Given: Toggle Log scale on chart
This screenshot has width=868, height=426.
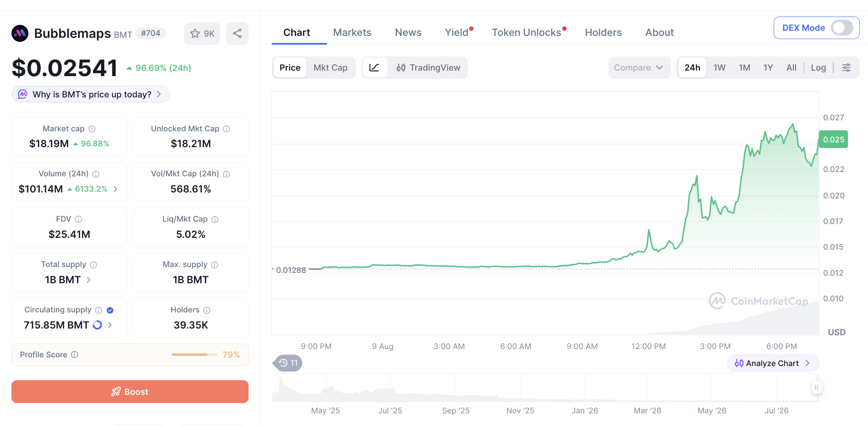Looking at the screenshot, I should pyautogui.click(x=818, y=68).
